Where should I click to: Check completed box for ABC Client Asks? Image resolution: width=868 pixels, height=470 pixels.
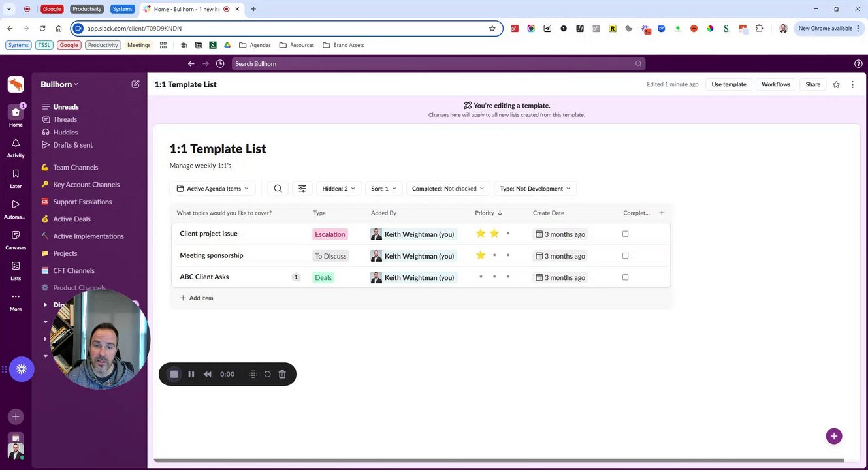click(625, 277)
